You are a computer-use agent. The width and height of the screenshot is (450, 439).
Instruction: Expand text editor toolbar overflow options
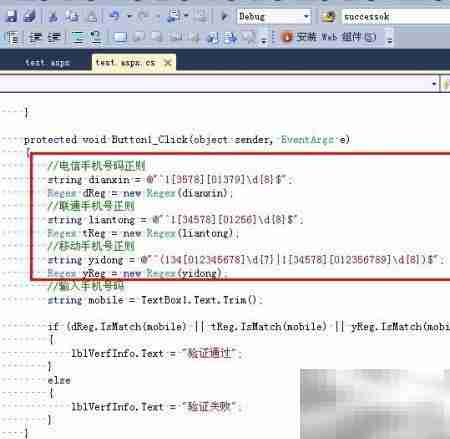click(264, 38)
